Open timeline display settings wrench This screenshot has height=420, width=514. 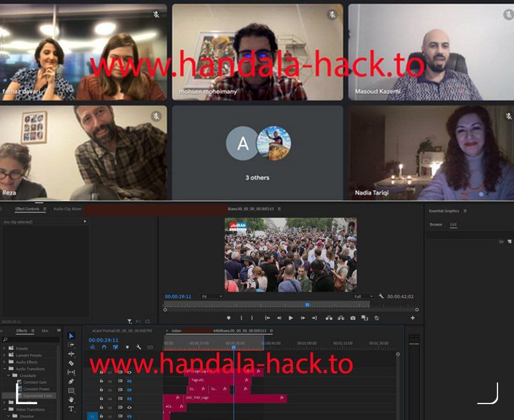139,347
